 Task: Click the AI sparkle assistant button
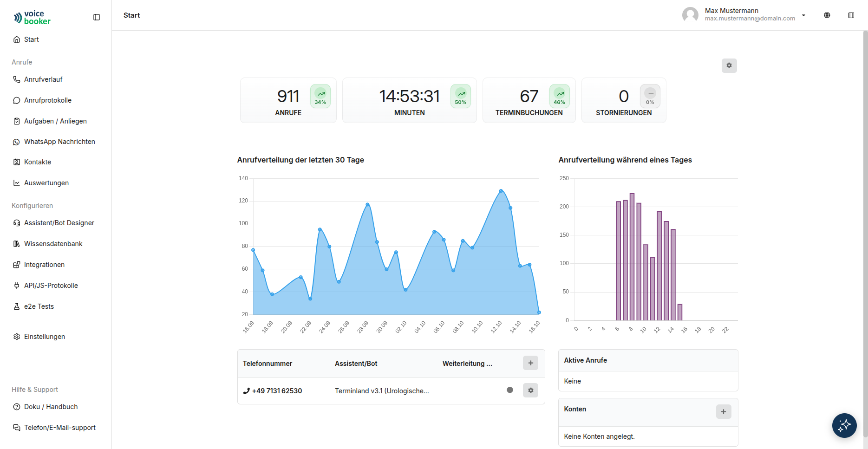[844, 425]
